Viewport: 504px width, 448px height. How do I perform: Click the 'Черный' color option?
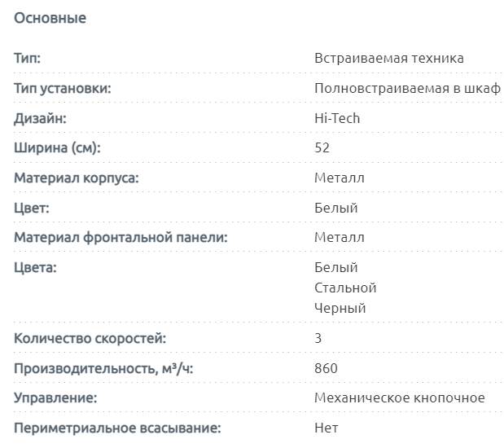point(340,308)
